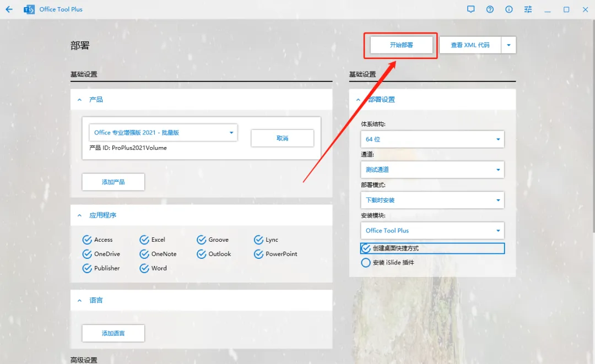595x364 pixels.
Task: Click the 安装模块: label
Action: click(x=373, y=215)
